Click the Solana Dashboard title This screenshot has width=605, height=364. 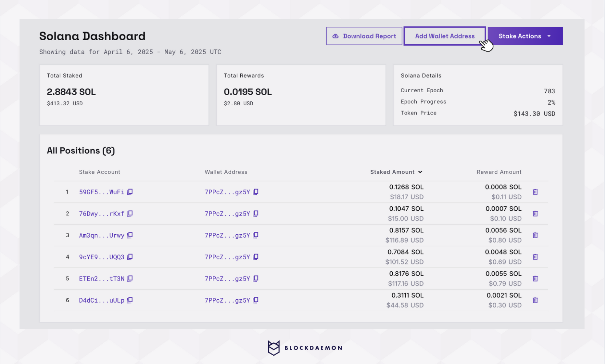pos(92,36)
